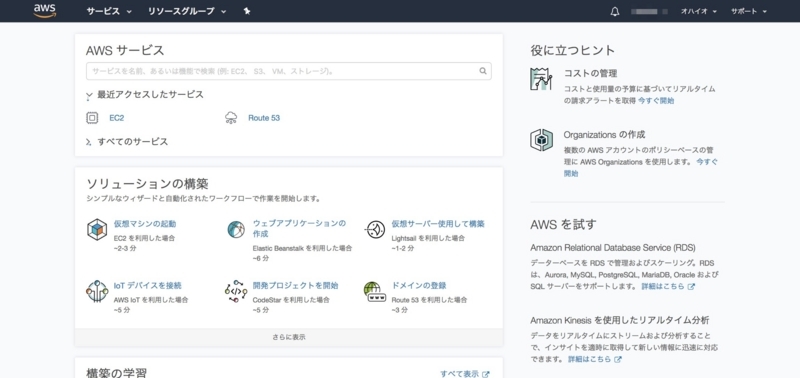
Task: Click 詳細はこちら for Amazon Kinesis
Action: point(589,359)
